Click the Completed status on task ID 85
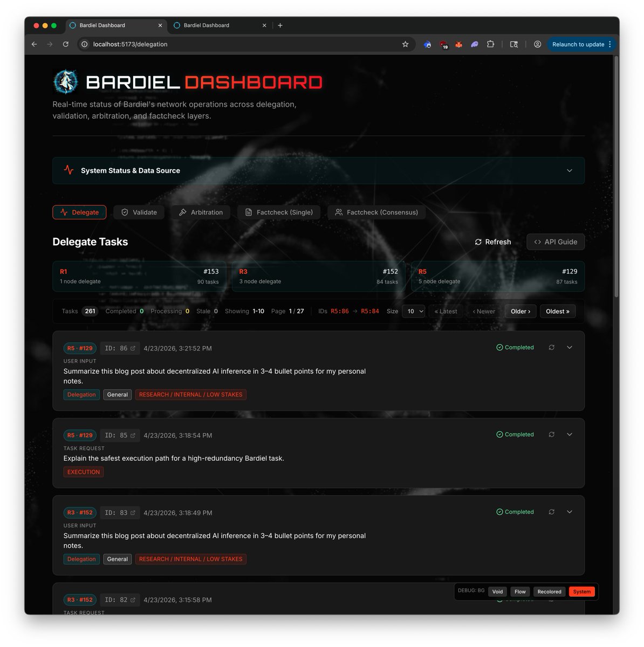The height and width of the screenshot is (647, 644). 515,435
